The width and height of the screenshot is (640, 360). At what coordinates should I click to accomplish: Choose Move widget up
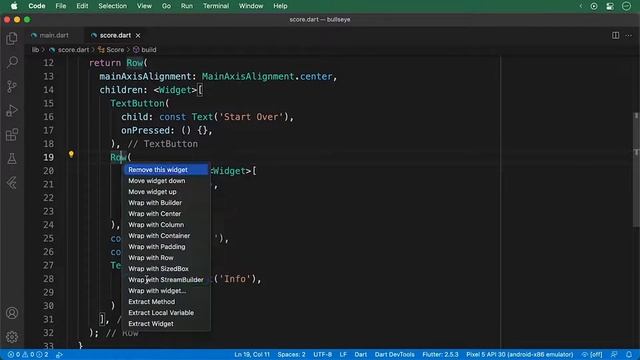tap(167, 191)
